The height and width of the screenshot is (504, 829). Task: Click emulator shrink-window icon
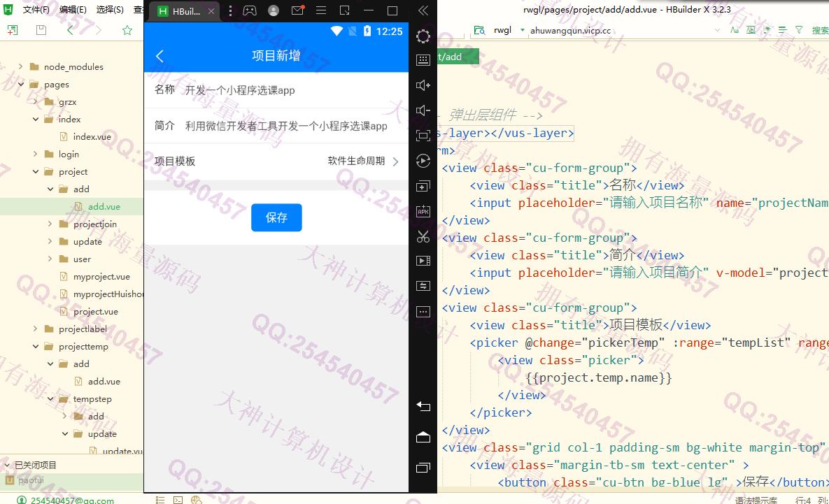pos(345,10)
